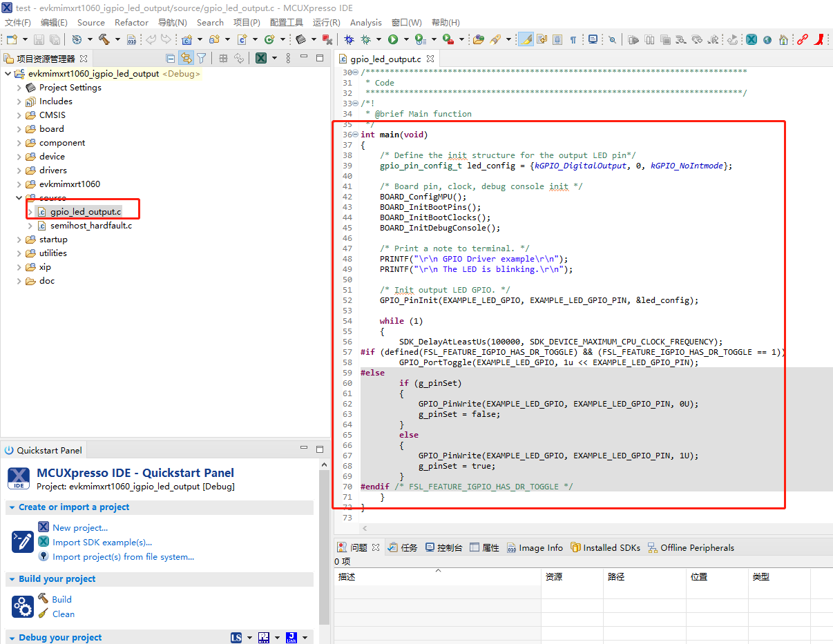Click the blue bug Debug icon in toolbar

click(349, 40)
